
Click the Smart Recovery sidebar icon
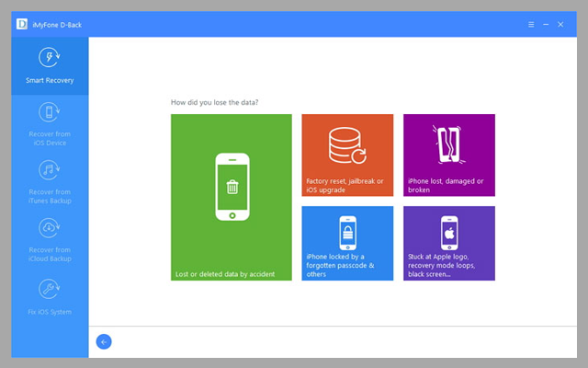tap(50, 58)
